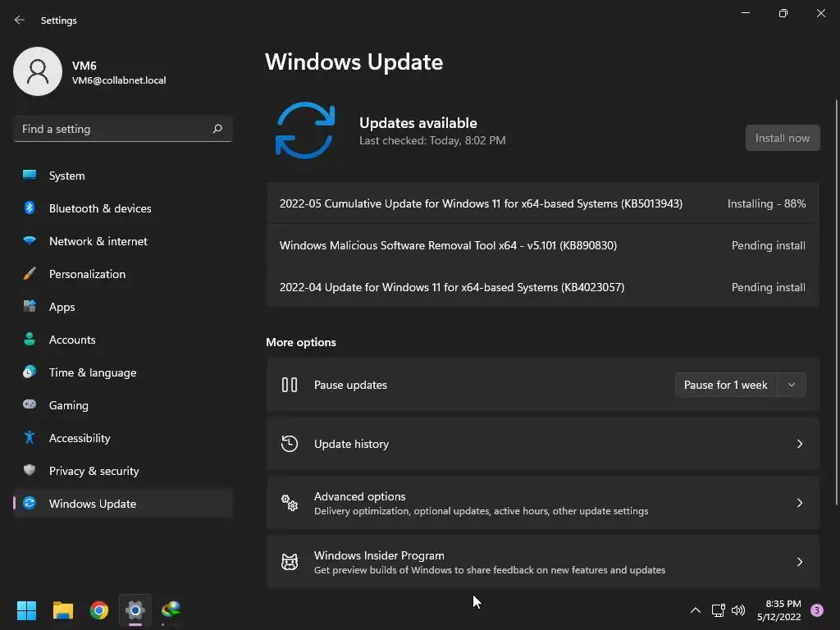Click Last checked: Today, 8:02 PM text

pos(432,140)
